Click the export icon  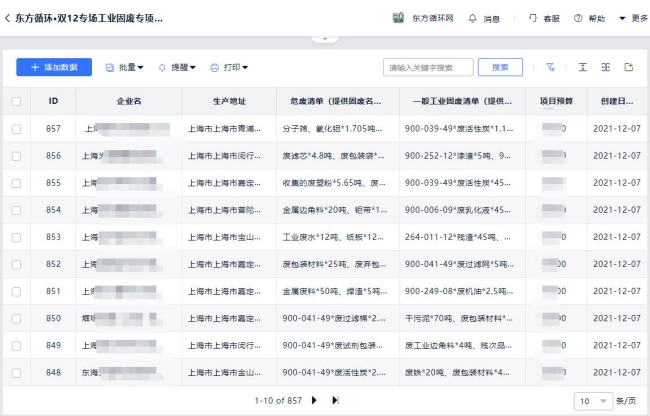(629, 67)
